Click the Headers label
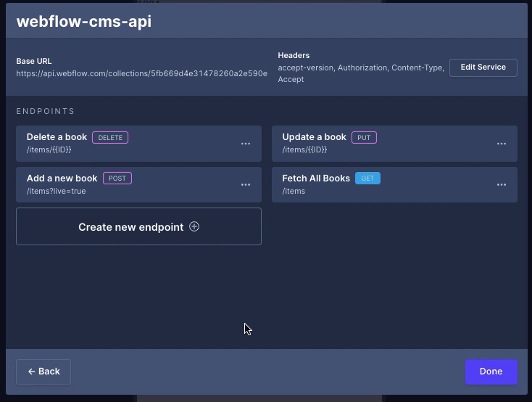This screenshot has height=402, width=532. [294, 55]
